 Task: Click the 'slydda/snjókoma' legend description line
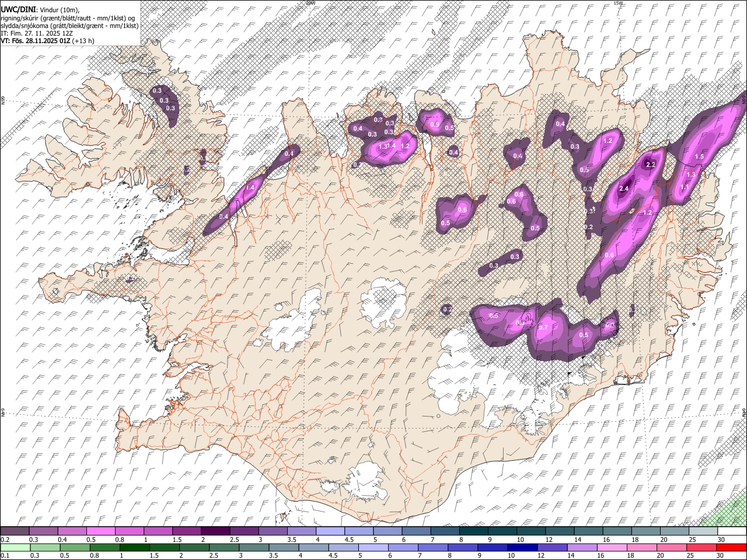click(69, 26)
